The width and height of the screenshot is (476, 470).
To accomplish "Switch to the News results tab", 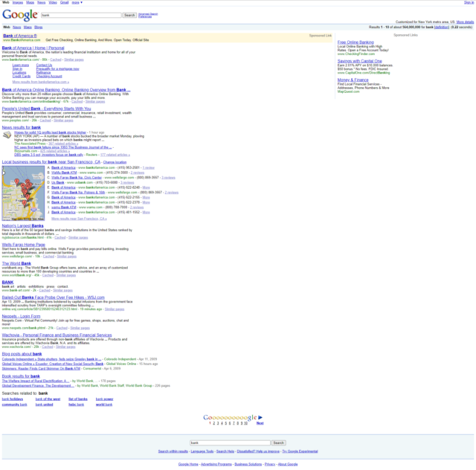I will coord(16,28).
